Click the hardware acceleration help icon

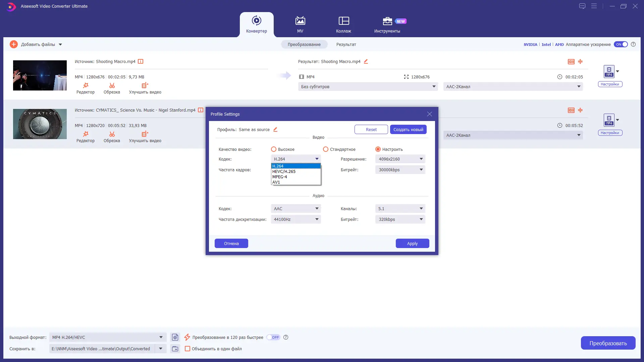633,45
